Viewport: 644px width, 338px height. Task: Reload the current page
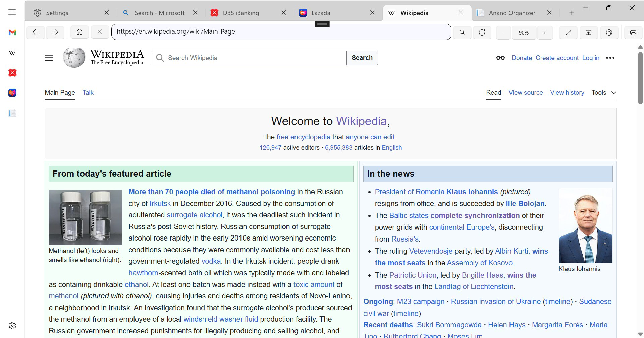pyautogui.click(x=482, y=32)
